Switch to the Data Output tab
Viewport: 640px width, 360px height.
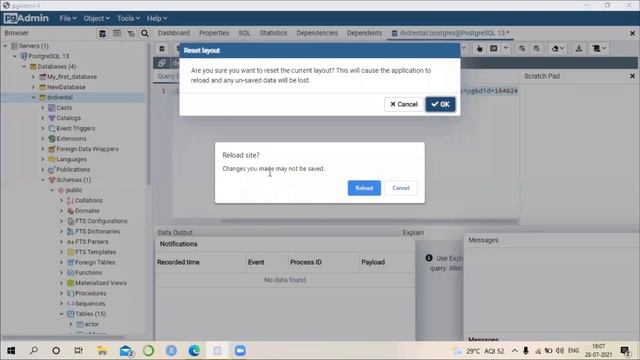[x=175, y=232]
